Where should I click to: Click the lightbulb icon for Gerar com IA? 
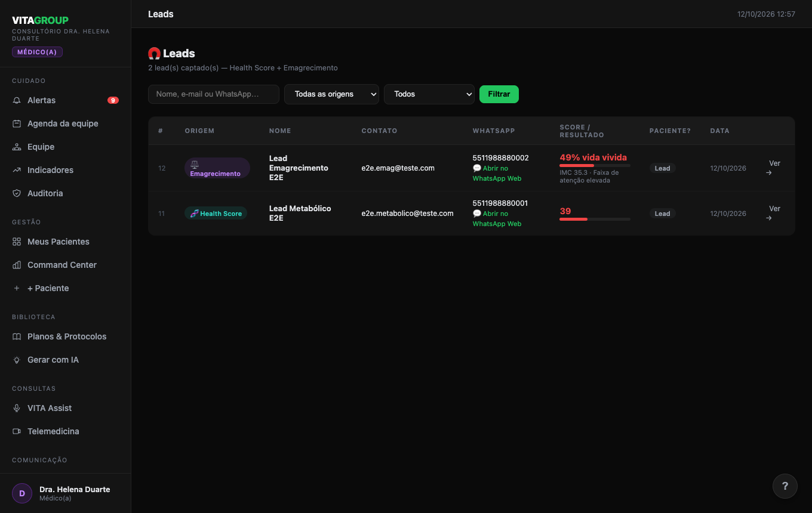(x=17, y=360)
